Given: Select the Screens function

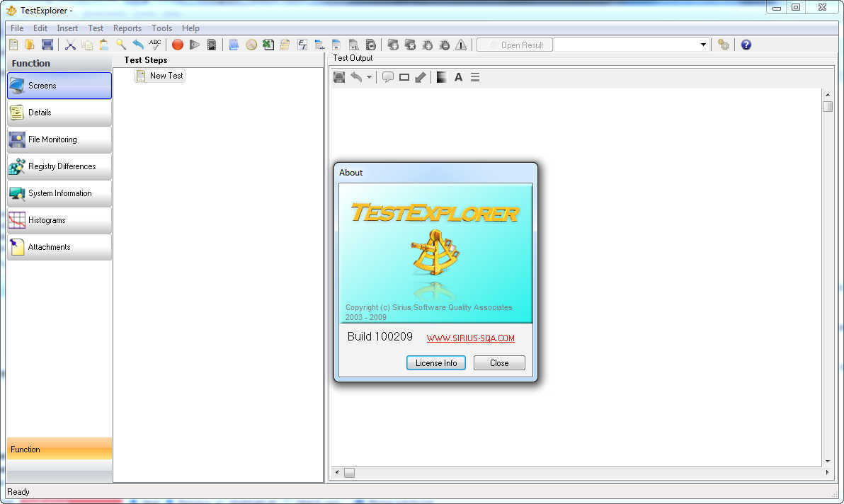Looking at the screenshot, I should pyautogui.click(x=59, y=86).
